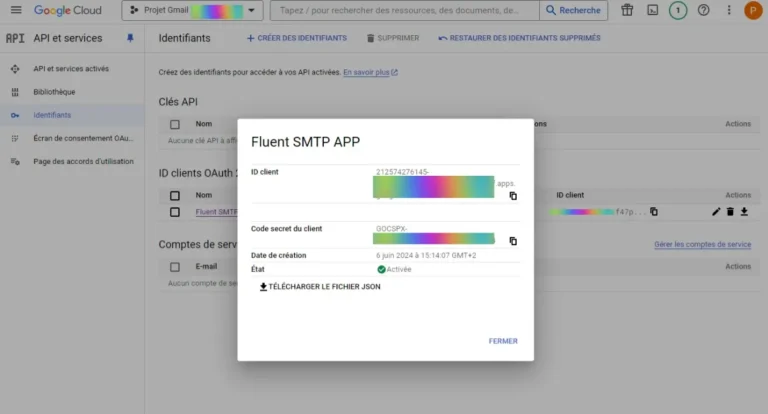Image resolution: width=768 pixels, height=414 pixels.
Task: Click the 212574276145- client ID text
Action: coord(402,172)
